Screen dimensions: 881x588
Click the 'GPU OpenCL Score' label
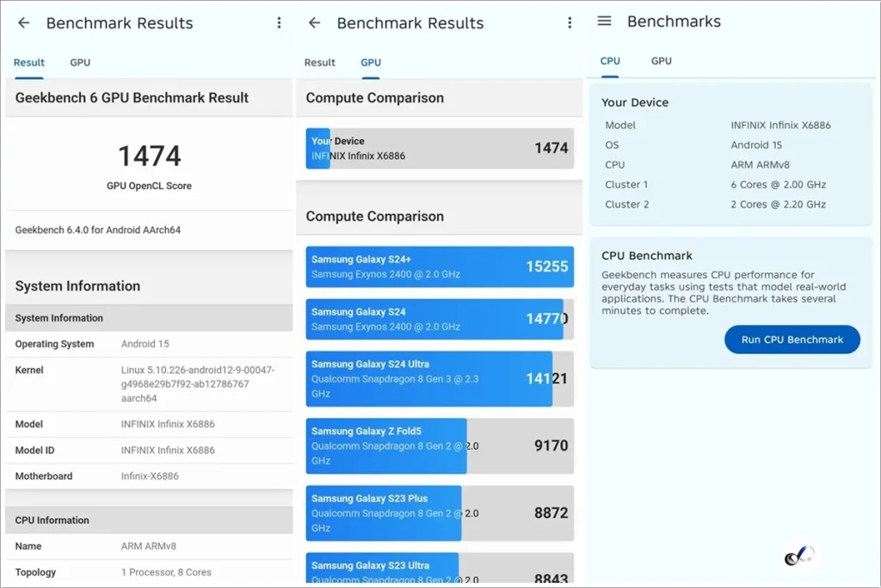(149, 186)
